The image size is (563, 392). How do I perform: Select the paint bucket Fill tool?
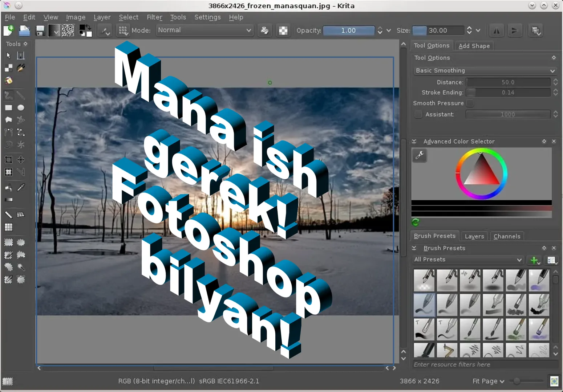coord(8,188)
